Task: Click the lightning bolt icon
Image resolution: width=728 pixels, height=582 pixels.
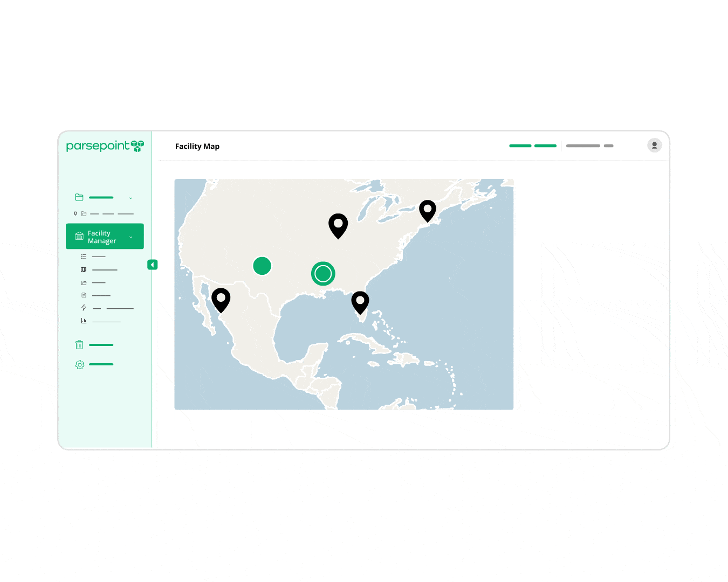Action: [x=84, y=308]
